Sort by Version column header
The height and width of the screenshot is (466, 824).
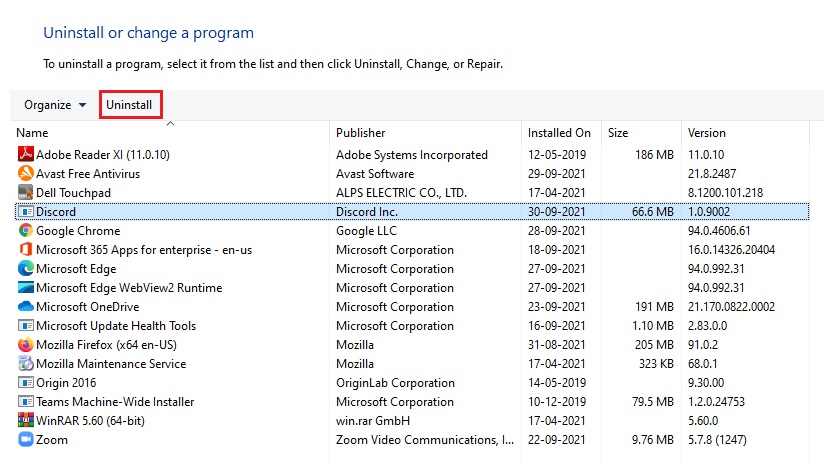pyautogui.click(x=706, y=133)
